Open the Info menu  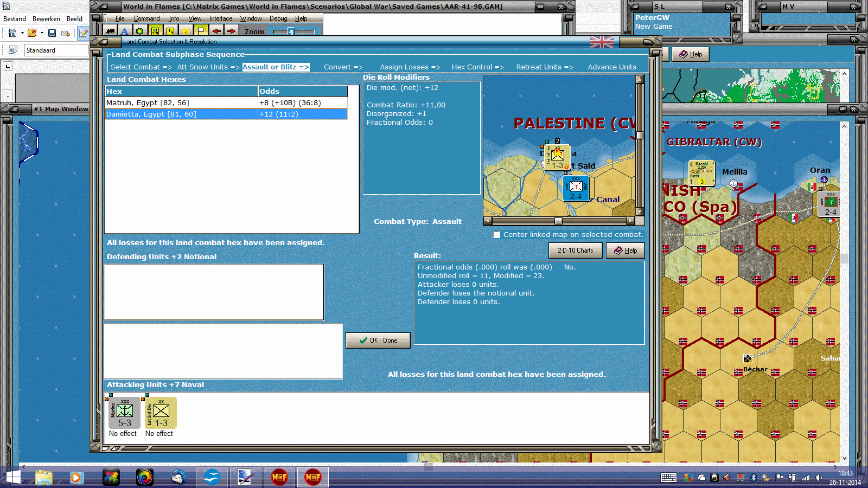tap(174, 18)
